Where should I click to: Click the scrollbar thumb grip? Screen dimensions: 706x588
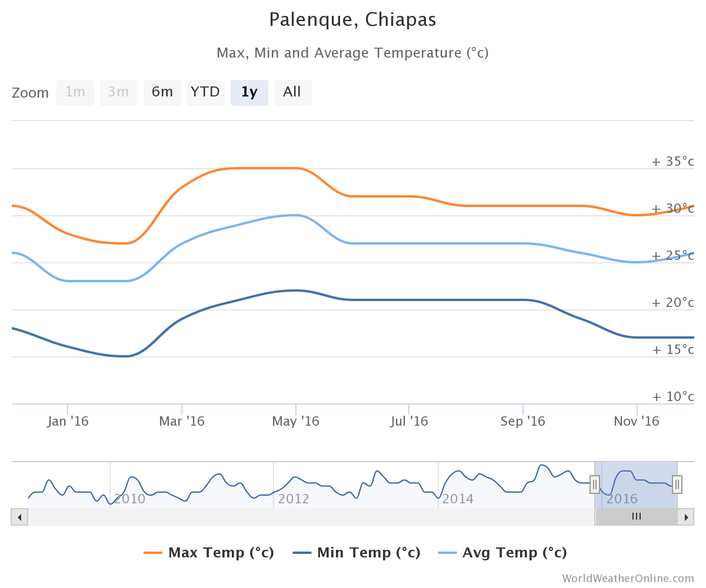[636, 517]
